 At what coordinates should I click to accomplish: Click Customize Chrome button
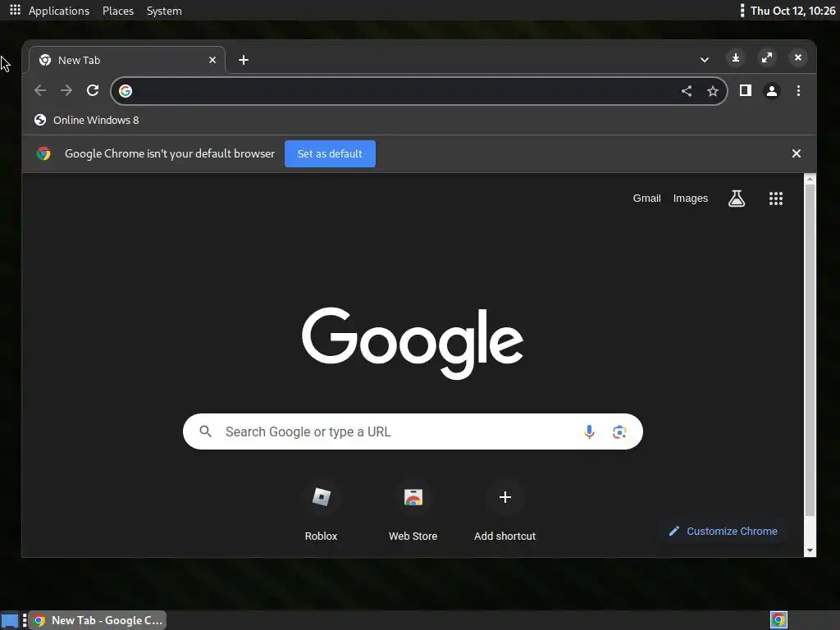click(724, 531)
